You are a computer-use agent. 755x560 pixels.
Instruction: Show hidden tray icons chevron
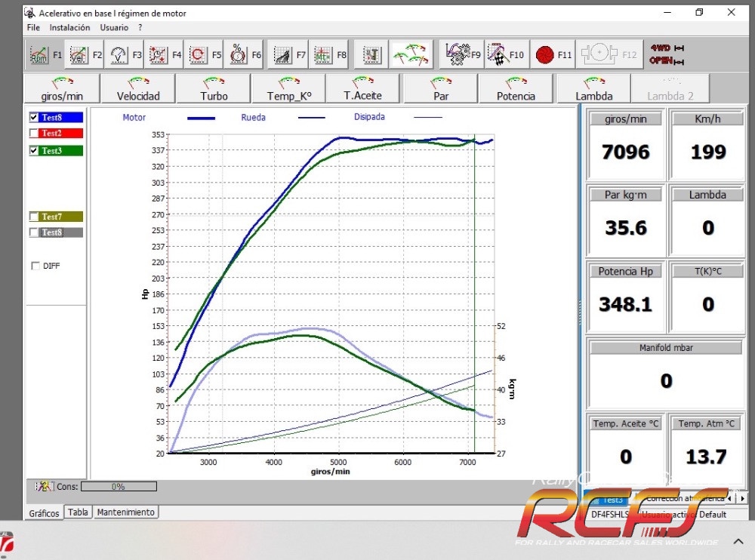coord(738,541)
